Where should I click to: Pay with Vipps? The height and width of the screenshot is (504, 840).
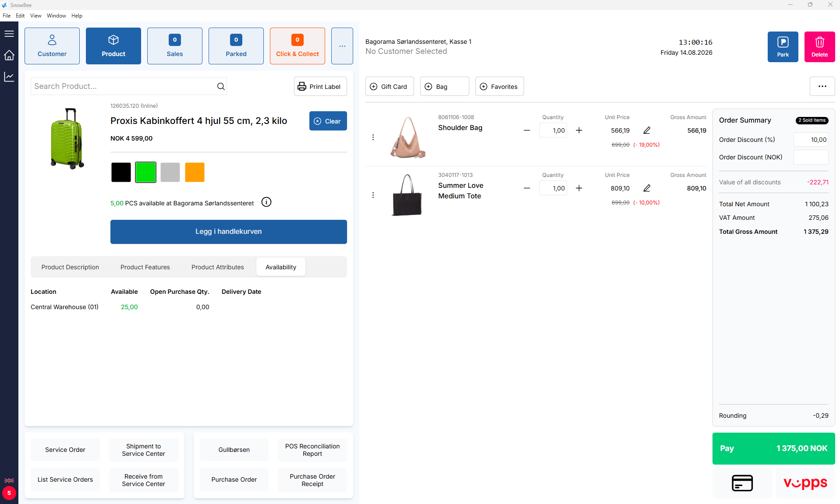[805, 483]
